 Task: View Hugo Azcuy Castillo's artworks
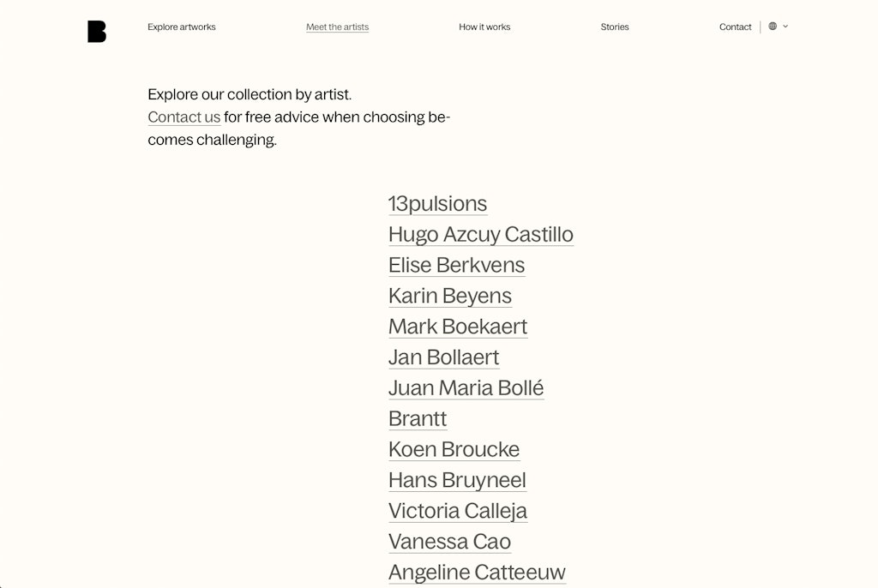pos(481,234)
